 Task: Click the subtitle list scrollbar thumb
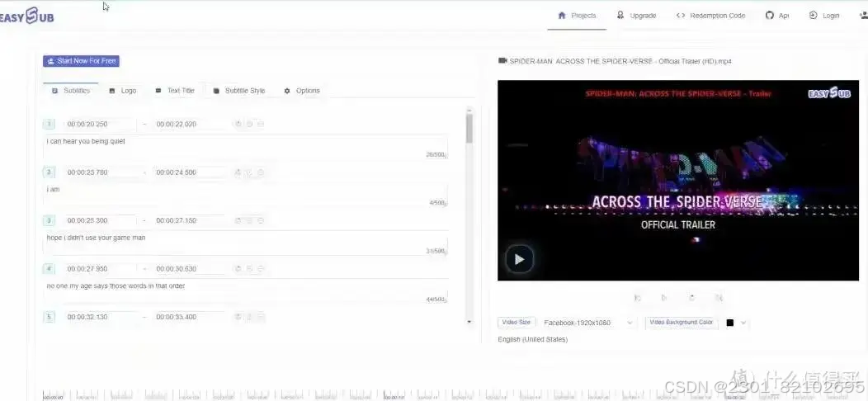[x=469, y=128]
